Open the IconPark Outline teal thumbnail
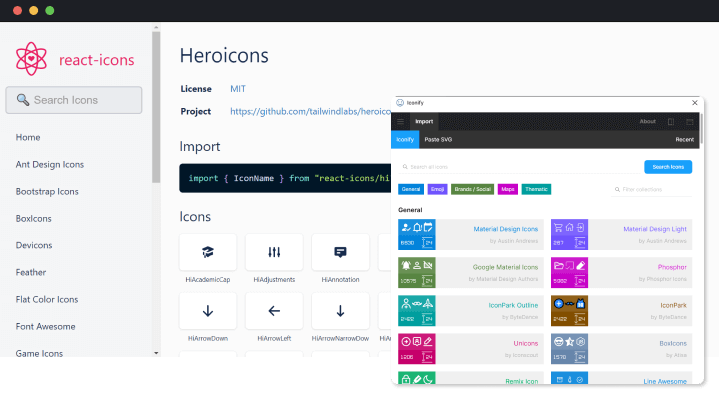Image resolution: width=719 pixels, height=398 pixels. click(x=416, y=310)
